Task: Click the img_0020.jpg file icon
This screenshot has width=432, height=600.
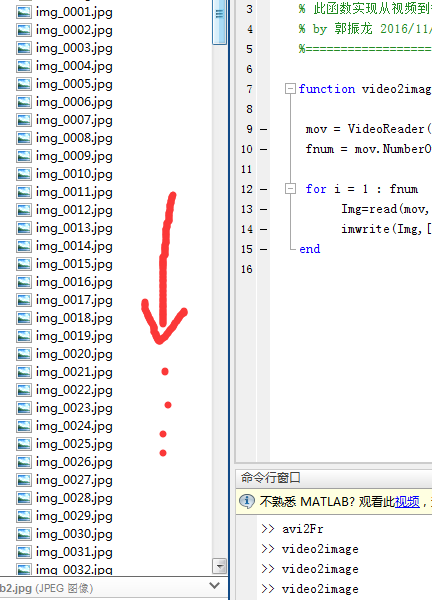Action: coord(24,354)
